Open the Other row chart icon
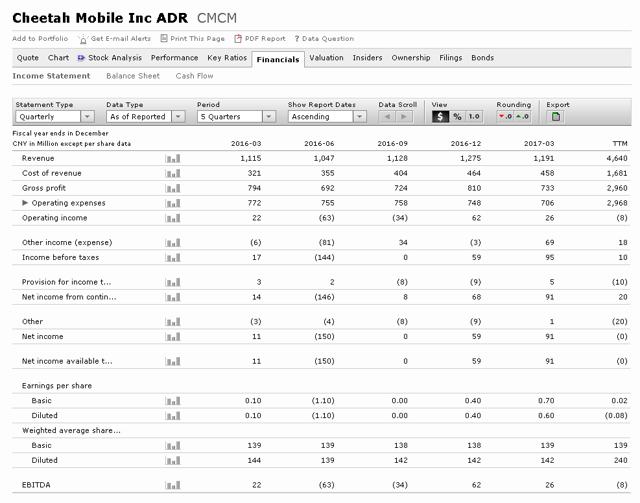The height and width of the screenshot is (503, 640). click(x=173, y=322)
